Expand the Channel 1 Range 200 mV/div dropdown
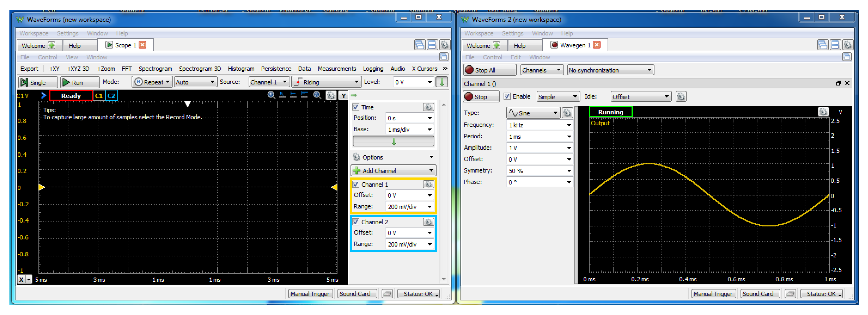The width and height of the screenshot is (868, 315). [x=430, y=207]
